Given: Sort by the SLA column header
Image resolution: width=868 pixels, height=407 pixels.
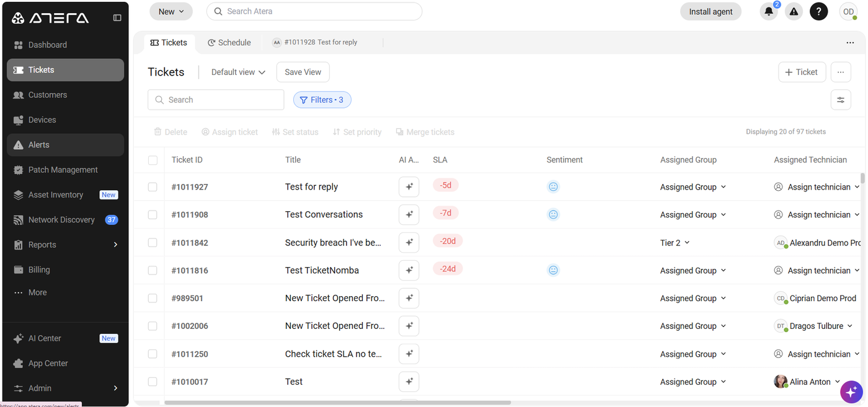Looking at the screenshot, I should point(440,160).
